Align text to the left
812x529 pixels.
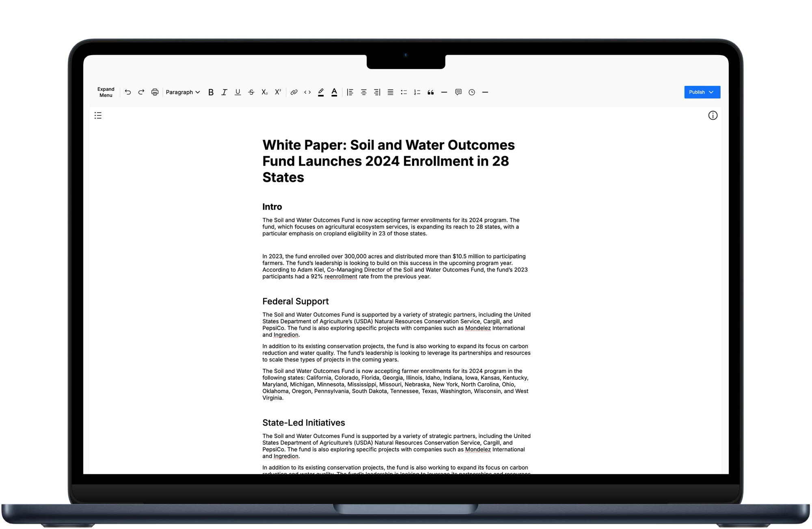(350, 92)
